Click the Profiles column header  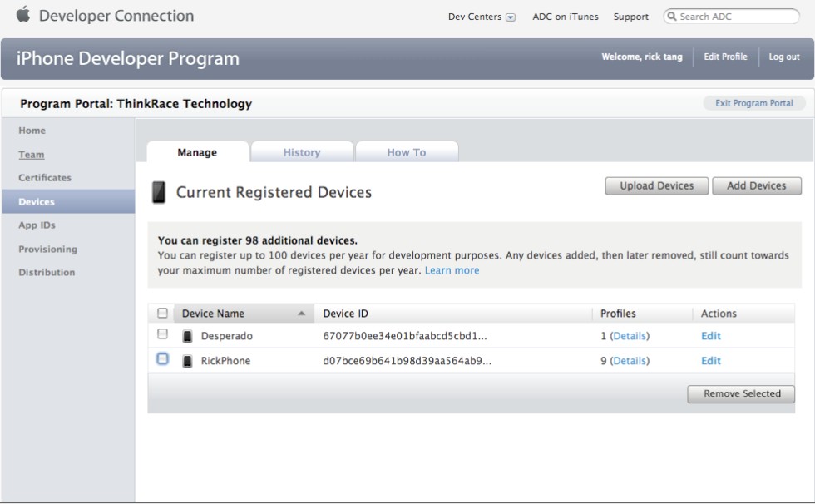(618, 314)
